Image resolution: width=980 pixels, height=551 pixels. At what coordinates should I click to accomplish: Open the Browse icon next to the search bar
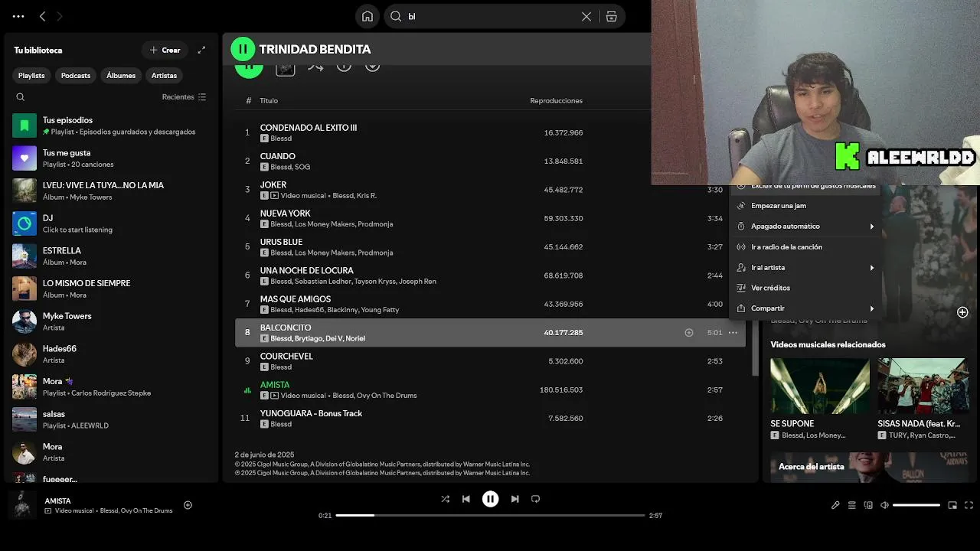[x=611, y=16]
